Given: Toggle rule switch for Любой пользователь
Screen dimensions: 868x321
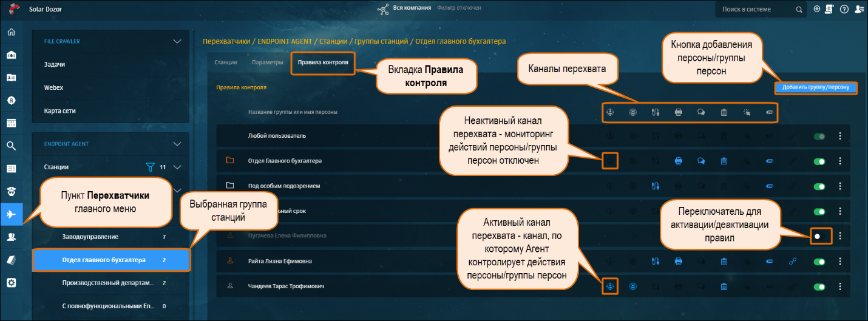Looking at the screenshot, I should click(819, 137).
